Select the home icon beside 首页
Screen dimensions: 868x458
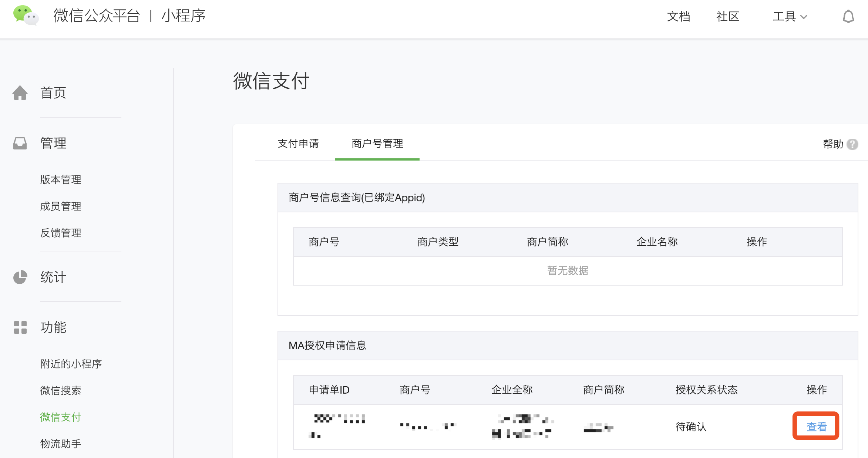click(20, 92)
